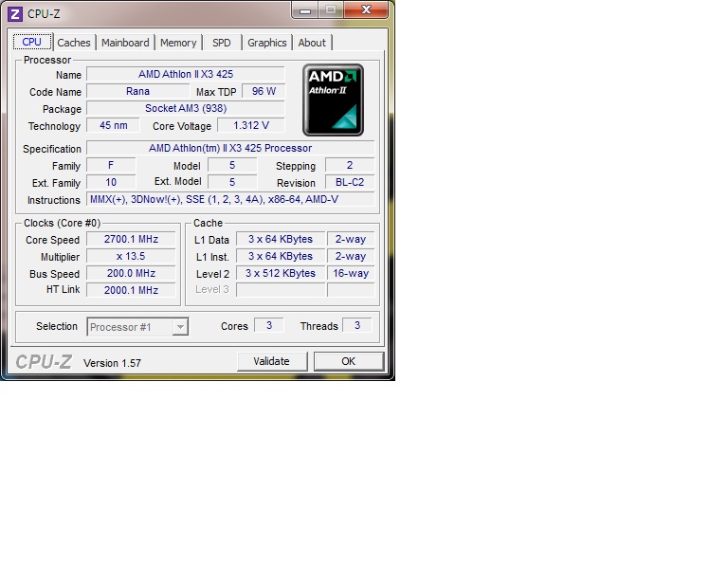Select the Memory tab
The width and height of the screenshot is (728, 582).
click(178, 43)
